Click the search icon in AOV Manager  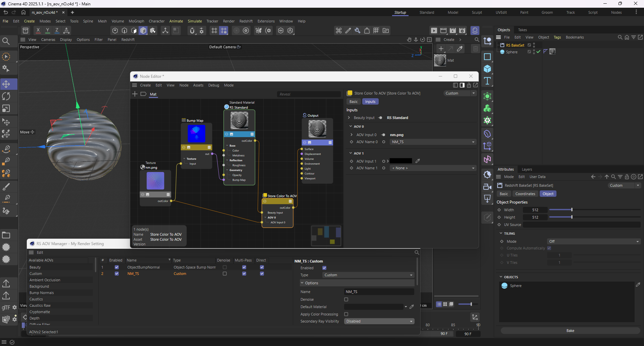tap(417, 252)
